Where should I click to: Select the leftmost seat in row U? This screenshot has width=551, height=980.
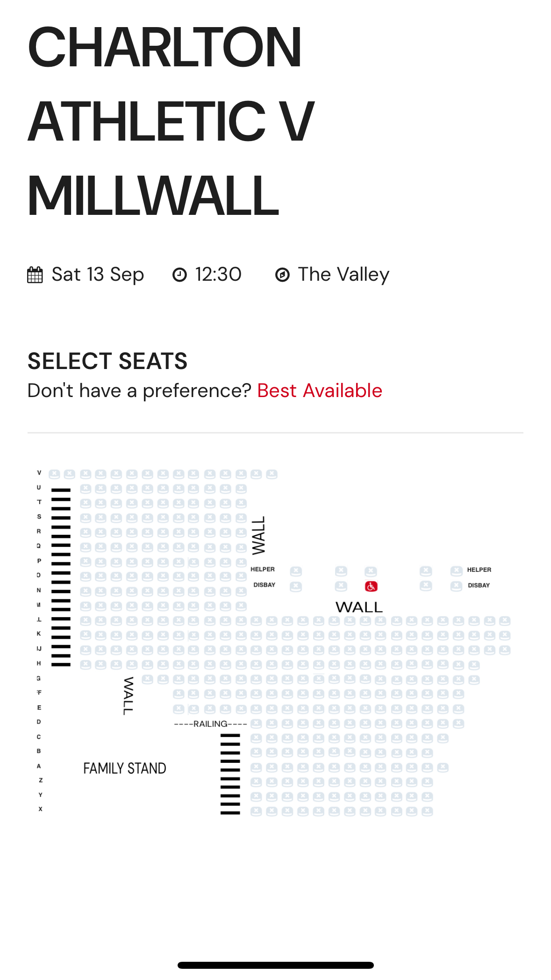[86, 489]
